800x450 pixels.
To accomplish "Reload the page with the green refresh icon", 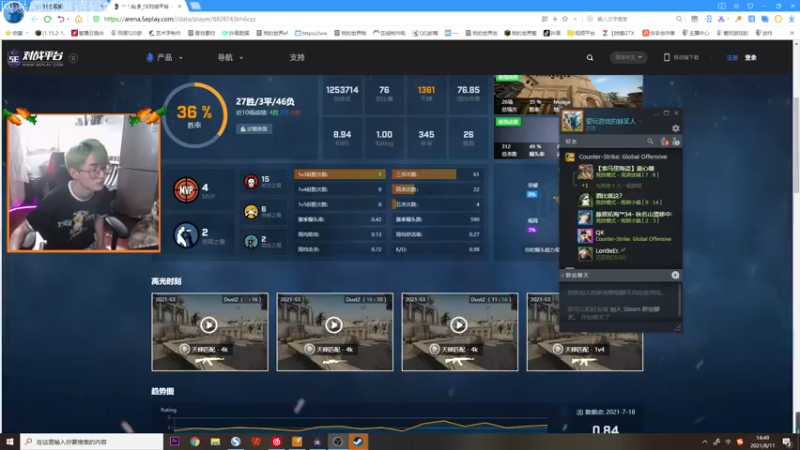I will 47,19.
